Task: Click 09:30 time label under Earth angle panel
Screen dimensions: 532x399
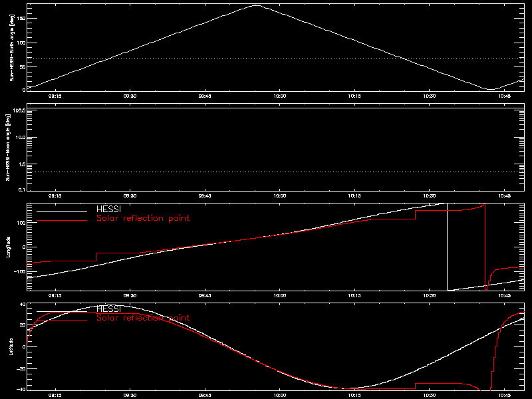Action: 130,96
